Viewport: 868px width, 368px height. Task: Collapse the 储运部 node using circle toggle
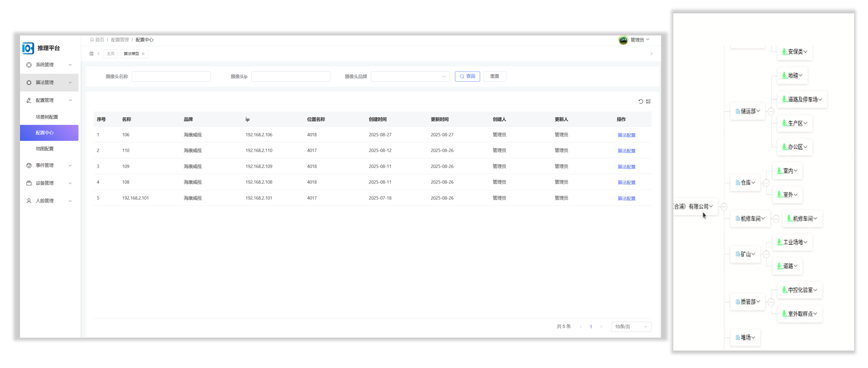[x=771, y=111]
